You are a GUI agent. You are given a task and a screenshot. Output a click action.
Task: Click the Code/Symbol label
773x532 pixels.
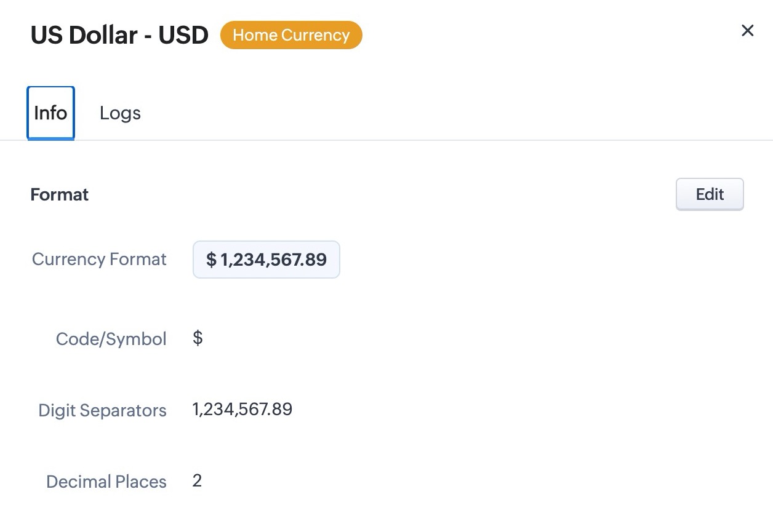pyautogui.click(x=111, y=339)
